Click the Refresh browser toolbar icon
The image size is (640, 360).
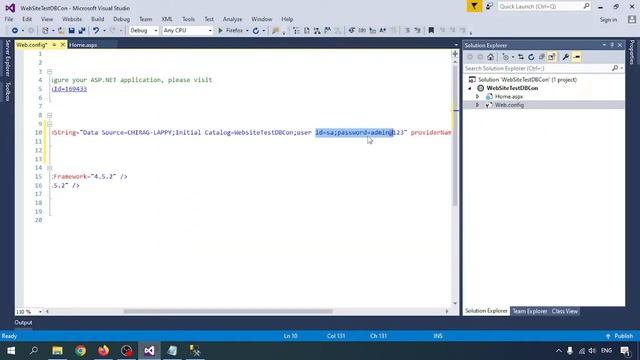point(256,31)
